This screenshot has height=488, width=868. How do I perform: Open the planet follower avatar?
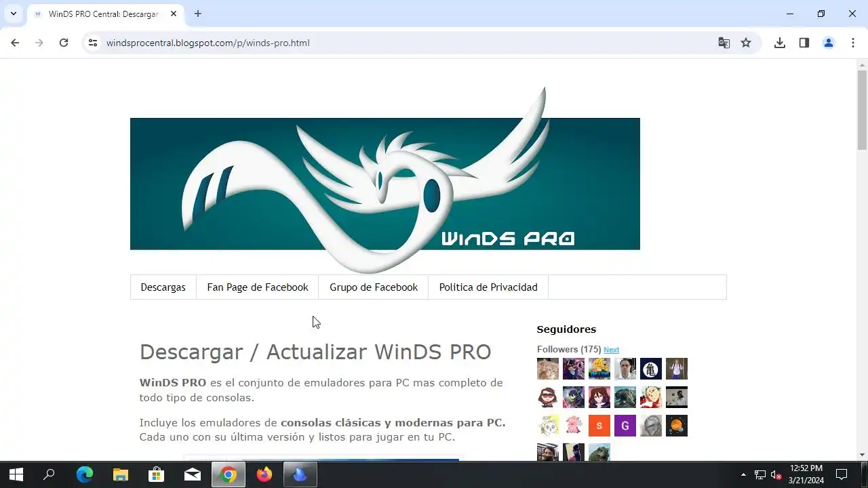point(677,426)
